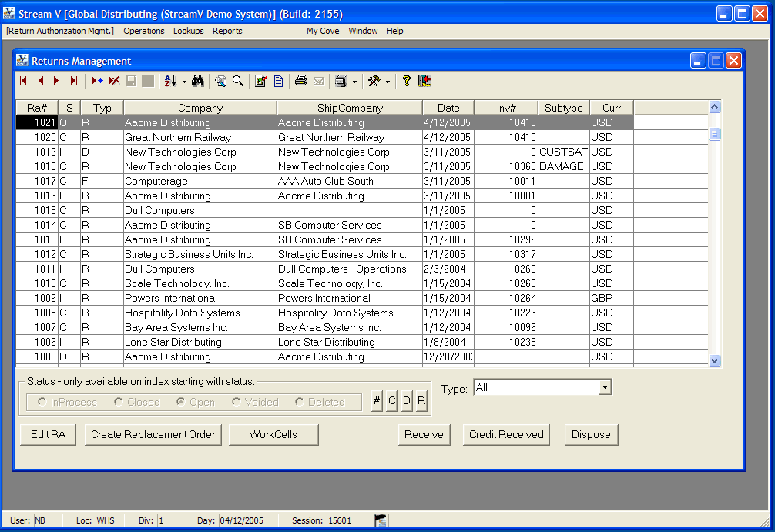Click the # index button
This screenshot has height=532, width=775.
point(377,400)
